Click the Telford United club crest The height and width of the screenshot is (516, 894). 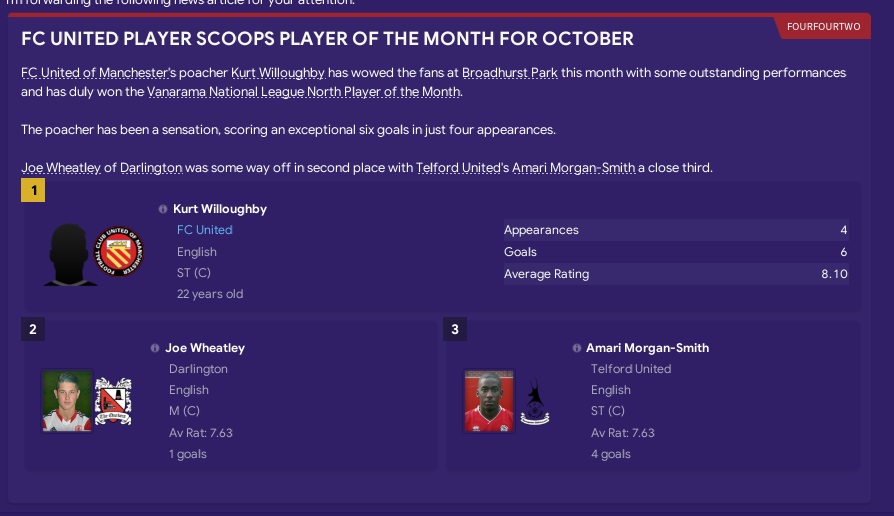(537, 401)
